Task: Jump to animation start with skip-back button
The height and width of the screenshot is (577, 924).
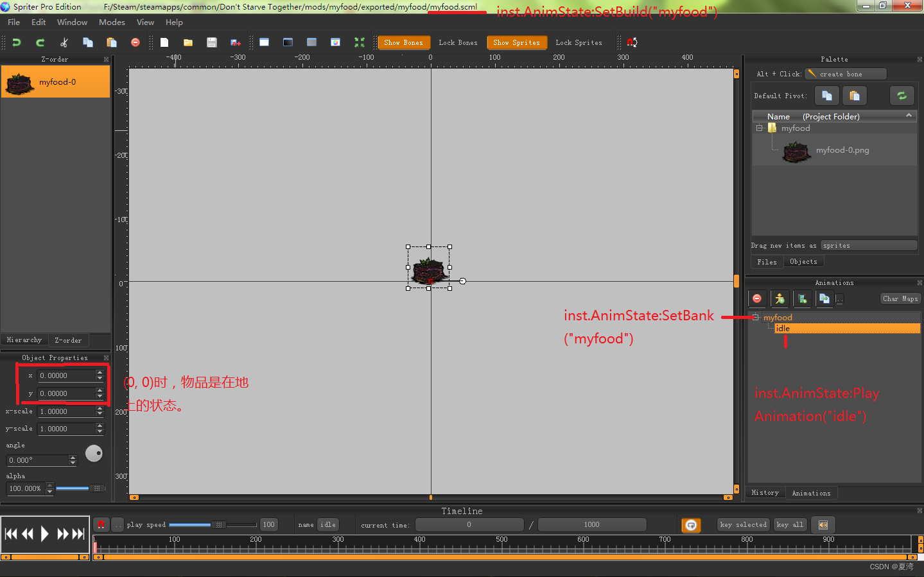Action: coord(11,534)
